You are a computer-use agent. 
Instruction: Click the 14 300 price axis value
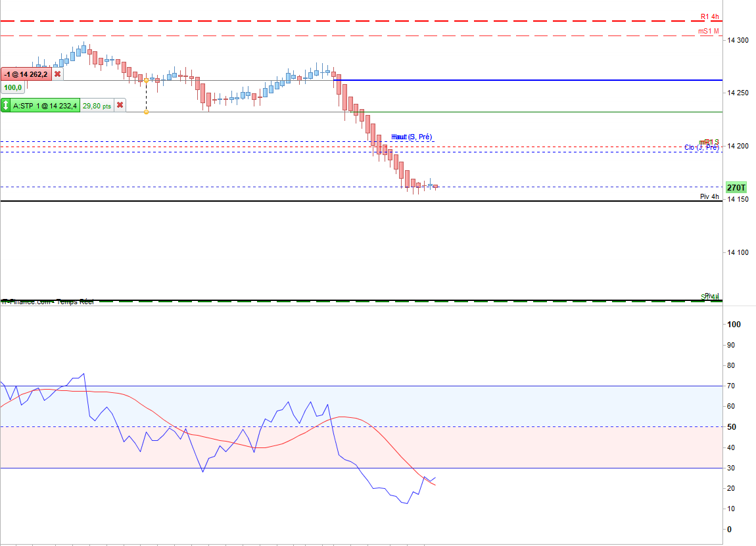tap(738, 40)
